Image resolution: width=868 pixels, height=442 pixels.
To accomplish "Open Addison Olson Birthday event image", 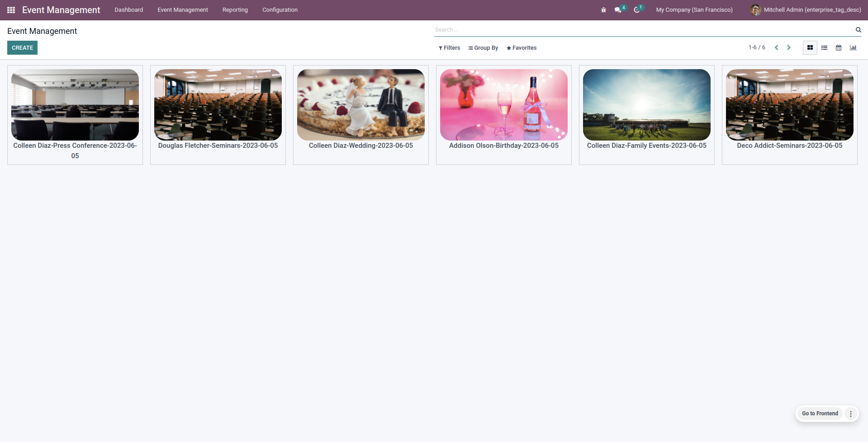I will pyautogui.click(x=504, y=105).
